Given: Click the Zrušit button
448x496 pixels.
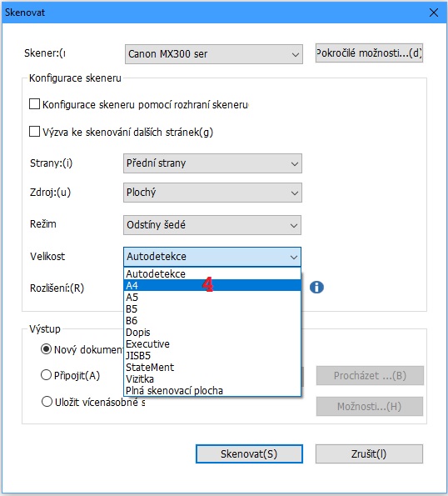Looking at the screenshot, I should click(x=369, y=454).
